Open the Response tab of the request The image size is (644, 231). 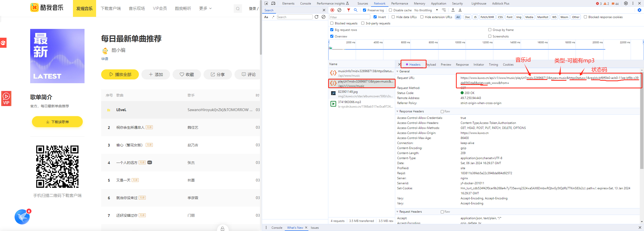coord(462,65)
